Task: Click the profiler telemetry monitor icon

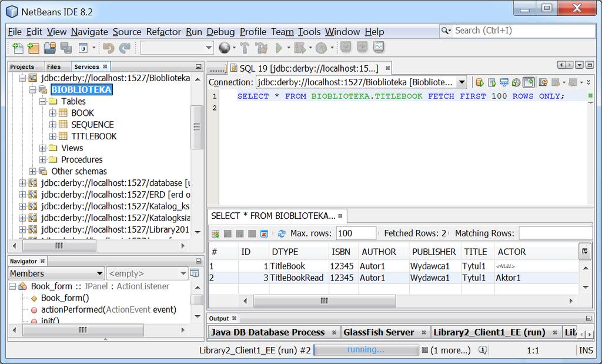Action: [x=379, y=47]
